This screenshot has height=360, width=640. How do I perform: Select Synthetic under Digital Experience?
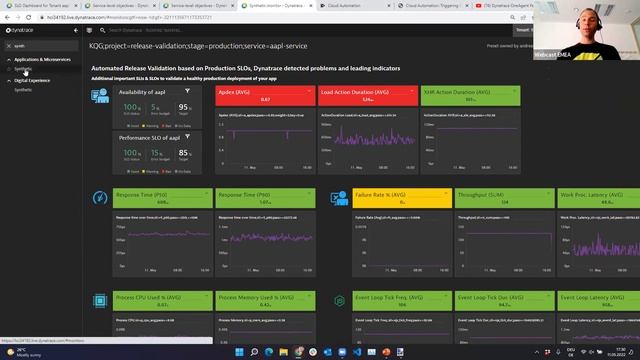click(x=23, y=90)
